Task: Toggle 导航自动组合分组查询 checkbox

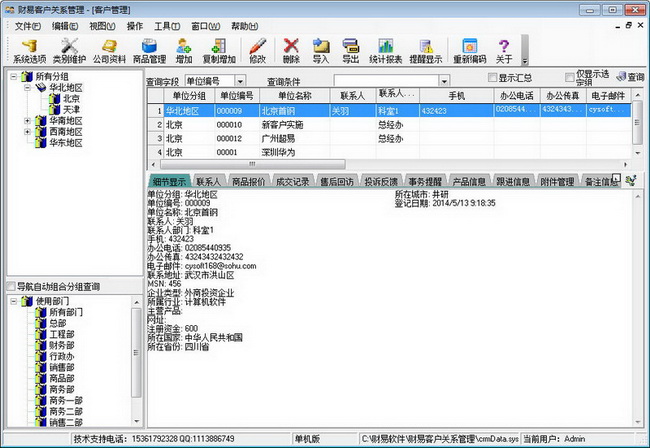Action: (x=11, y=286)
